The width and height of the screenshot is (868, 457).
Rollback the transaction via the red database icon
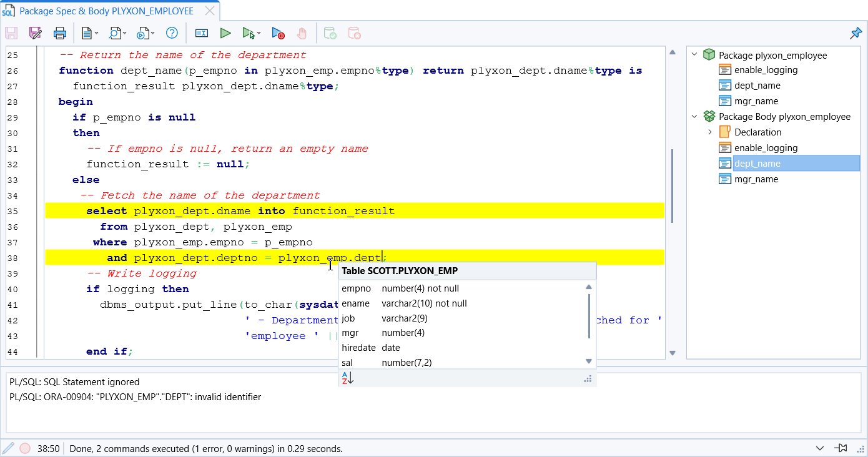tap(355, 33)
